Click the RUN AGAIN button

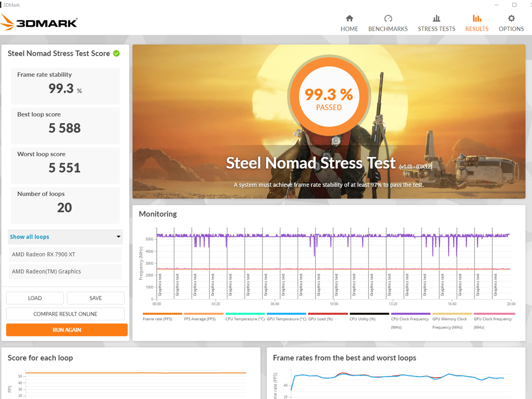pyautogui.click(x=67, y=330)
